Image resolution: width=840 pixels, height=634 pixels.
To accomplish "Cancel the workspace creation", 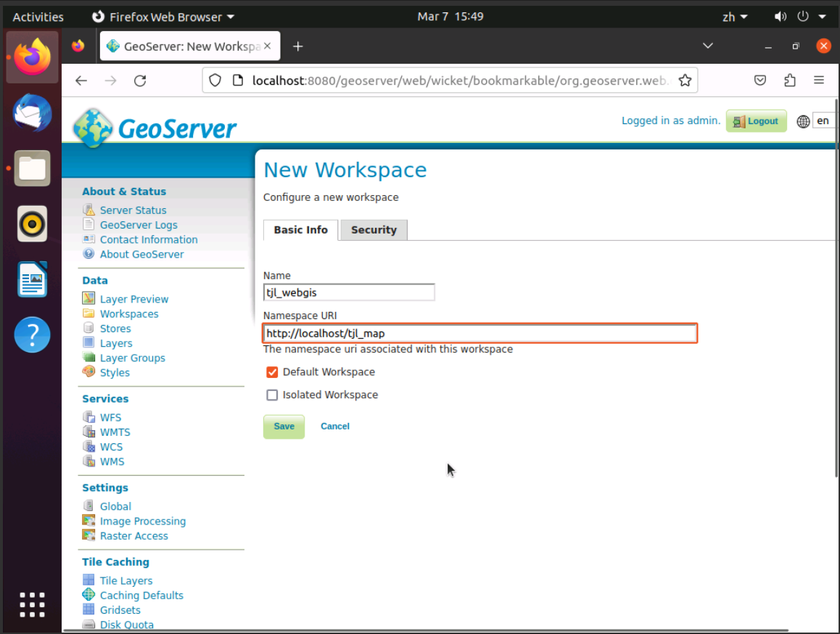I will (335, 426).
